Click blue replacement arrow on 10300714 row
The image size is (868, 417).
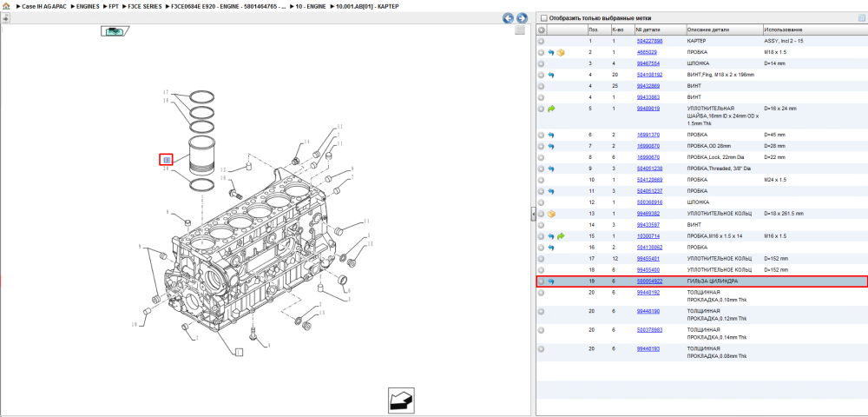click(551, 236)
